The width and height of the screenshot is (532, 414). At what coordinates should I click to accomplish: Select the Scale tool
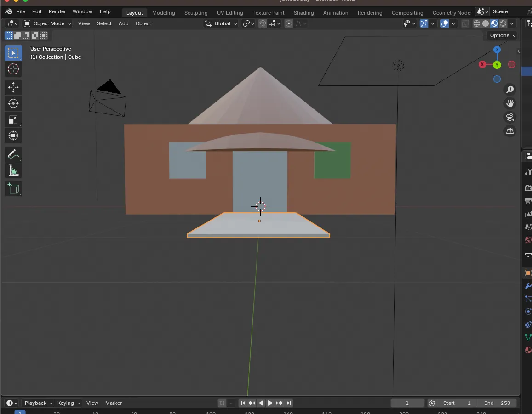tap(13, 120)
